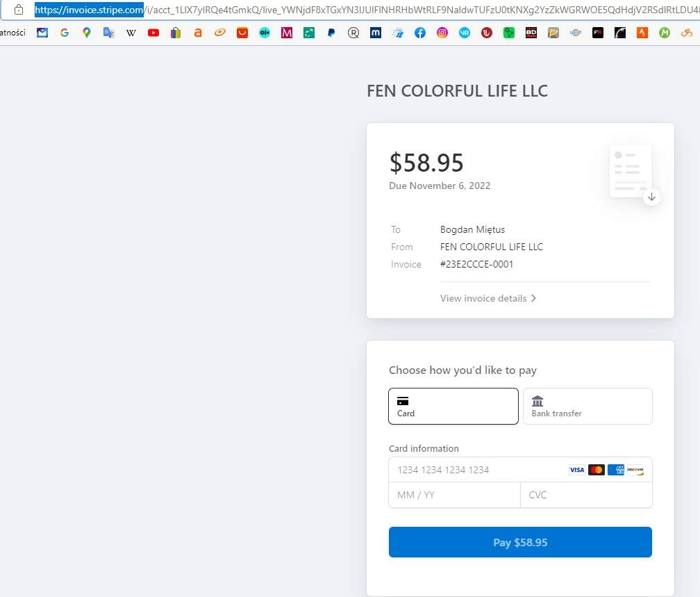Click the Google Translate bookmark
700x597 pixels.
tap(108, 33)
